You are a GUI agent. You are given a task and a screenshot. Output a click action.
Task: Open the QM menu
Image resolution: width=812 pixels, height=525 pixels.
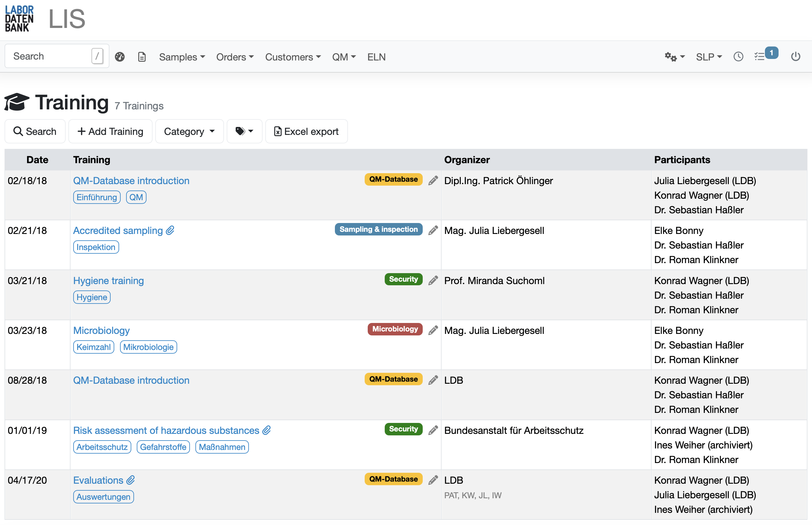(x=344, y=57)
